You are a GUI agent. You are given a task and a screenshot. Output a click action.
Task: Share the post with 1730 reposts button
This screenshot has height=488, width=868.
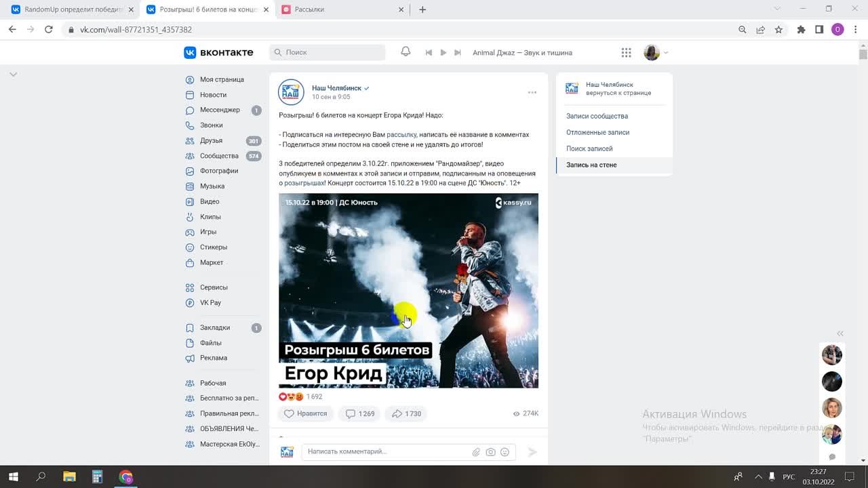(407, 413)
